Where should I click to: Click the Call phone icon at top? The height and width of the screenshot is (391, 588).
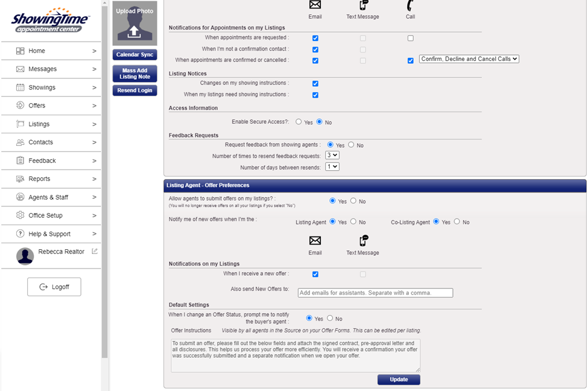coord(410,5)
